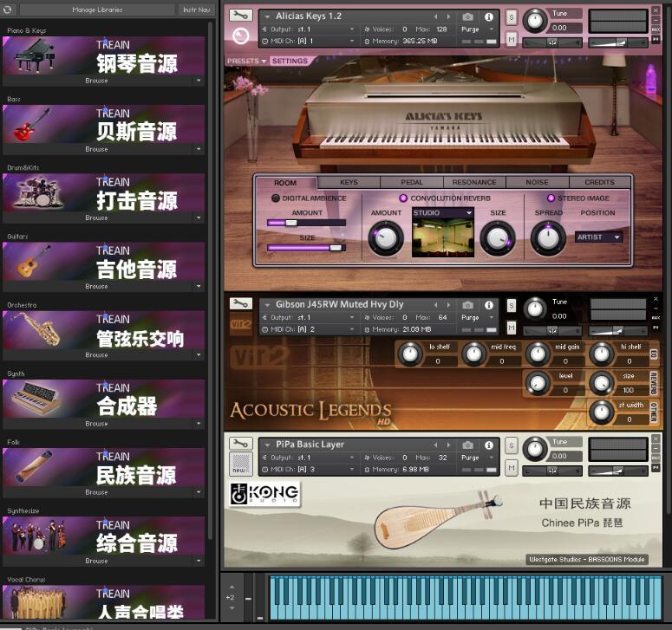Open the Guitars library thumbnail
The image size is (672, 630).
coord(104,260)
